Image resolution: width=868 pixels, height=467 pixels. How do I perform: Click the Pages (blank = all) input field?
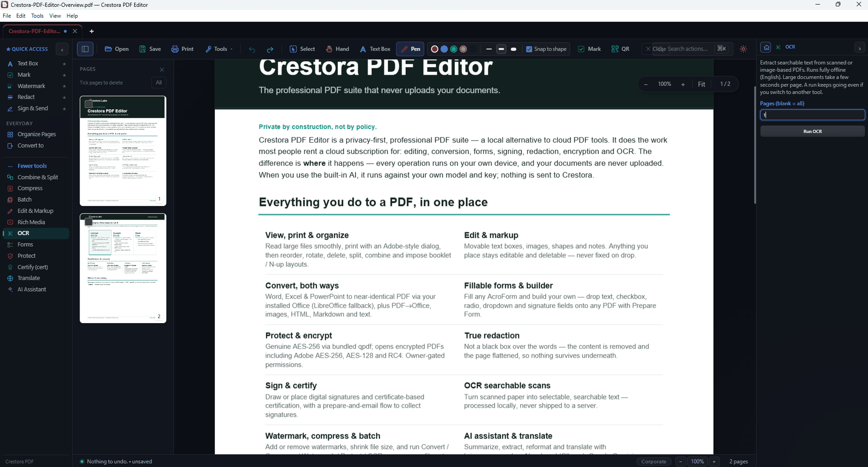pos(812,115)
